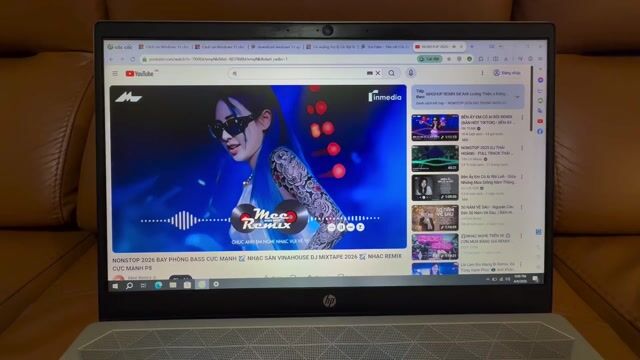
Task: Open more options for NHẠC NGHE TRÊN XE
Action: point(522,236)
